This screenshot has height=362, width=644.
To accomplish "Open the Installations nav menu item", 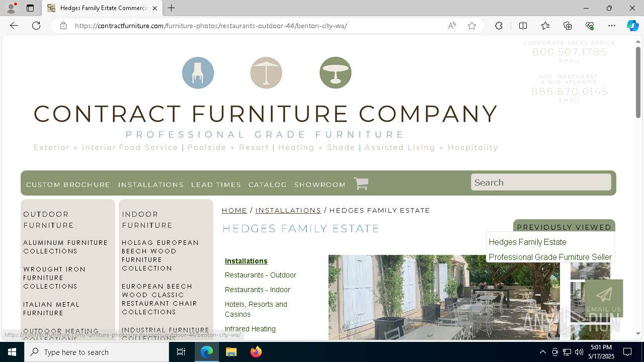I will [151, 185].
